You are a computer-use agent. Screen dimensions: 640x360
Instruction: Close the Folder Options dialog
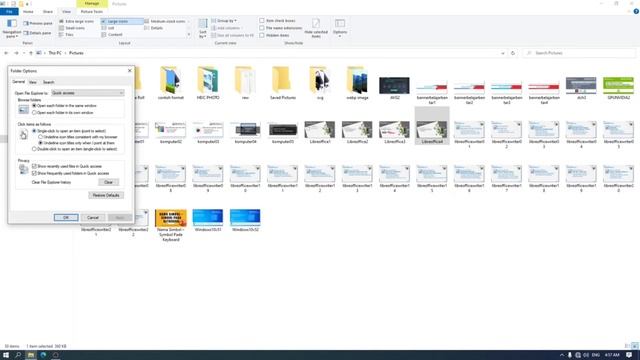[x=130, y=71]
